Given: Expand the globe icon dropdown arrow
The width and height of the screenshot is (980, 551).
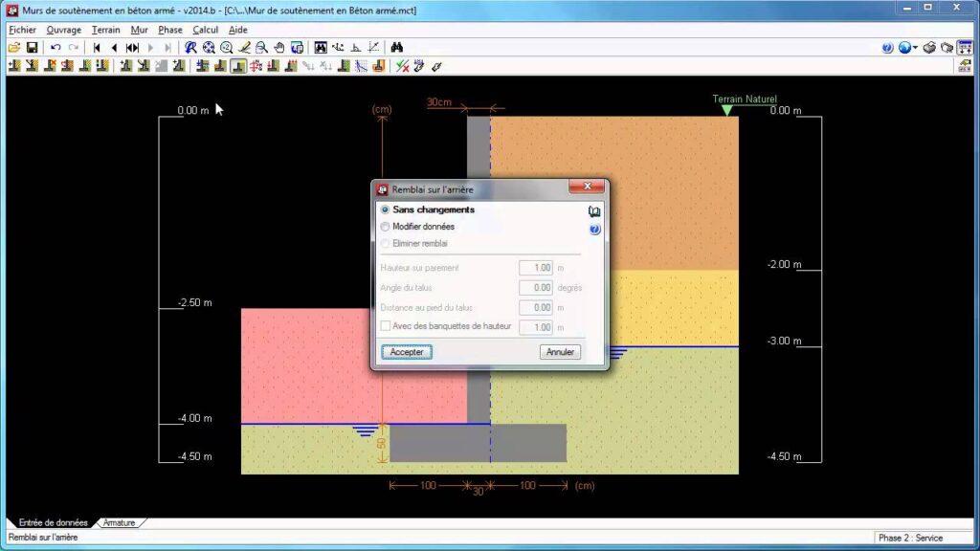Looking at the screenshot, I should [915, 47].
